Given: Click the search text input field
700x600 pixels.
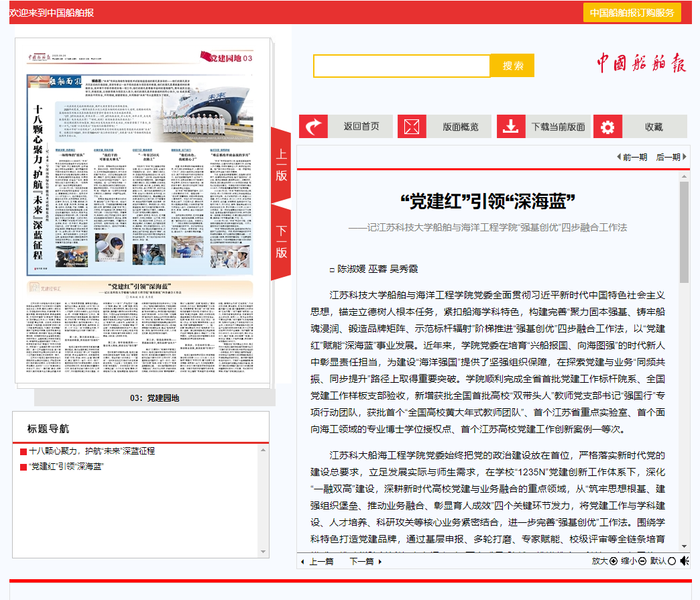Looking at the screenshot, I should pyautogui.click(x=402, y=66).
